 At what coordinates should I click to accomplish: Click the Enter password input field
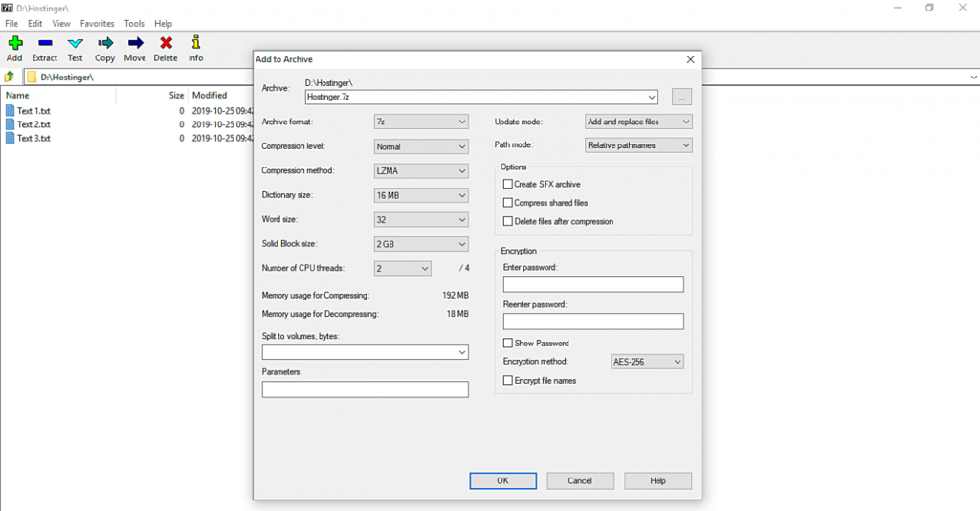pos(593,284)
